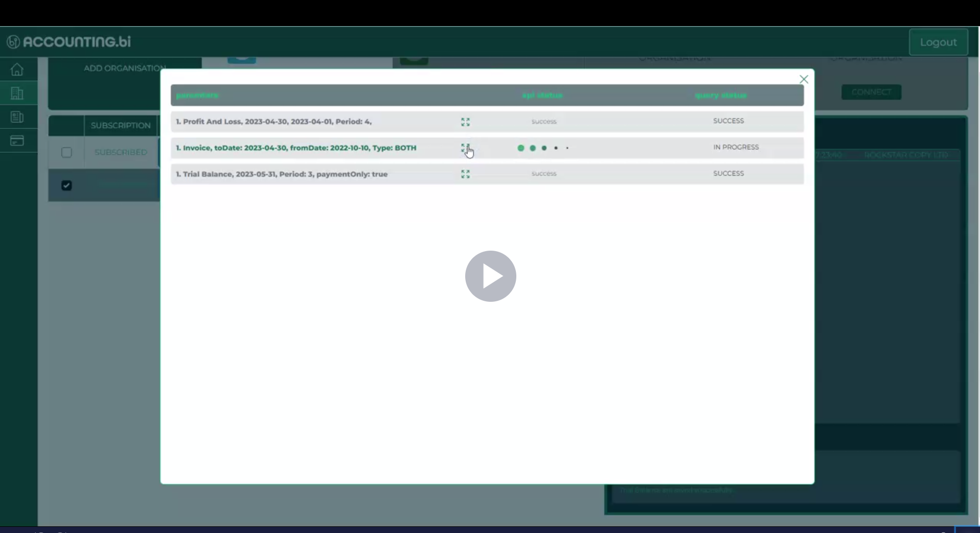Play the video using center play button
Screen dimensions: 980x533
tap(490, 276)
